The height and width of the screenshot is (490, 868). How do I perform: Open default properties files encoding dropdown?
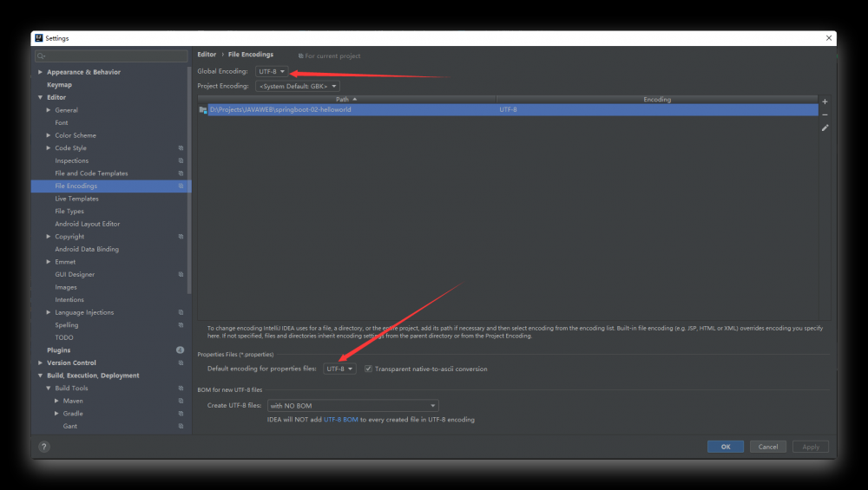[339, 369]
